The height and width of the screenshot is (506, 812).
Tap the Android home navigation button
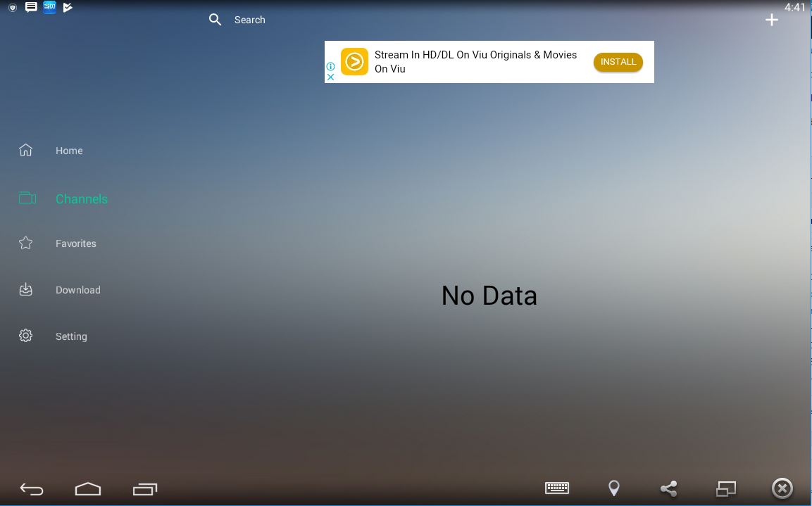point(88,488)
